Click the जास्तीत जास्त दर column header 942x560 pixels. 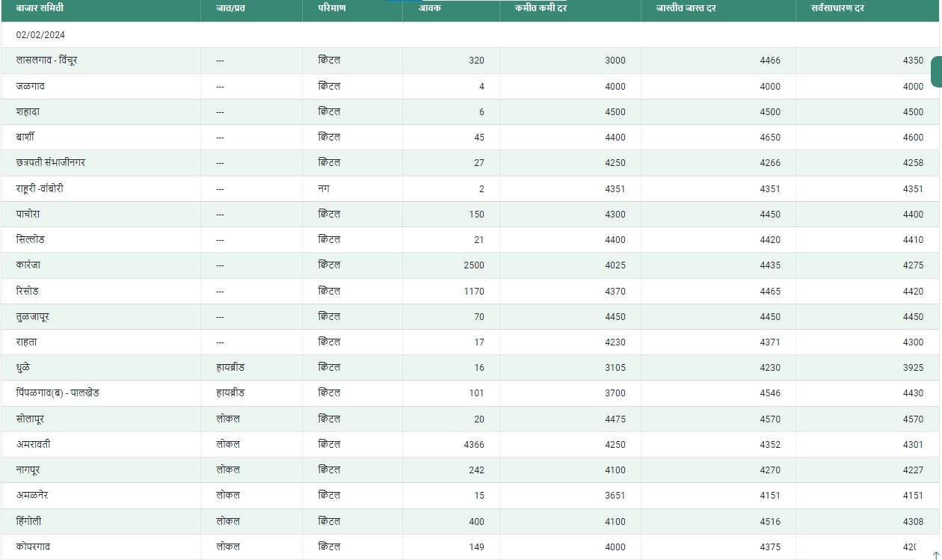[686, 8]
